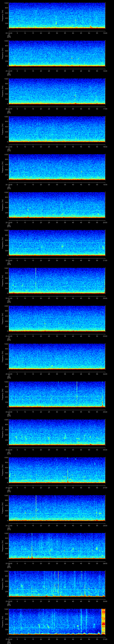
Task: Select the end-time label 30:00
Action: click(x=105, y=601)
